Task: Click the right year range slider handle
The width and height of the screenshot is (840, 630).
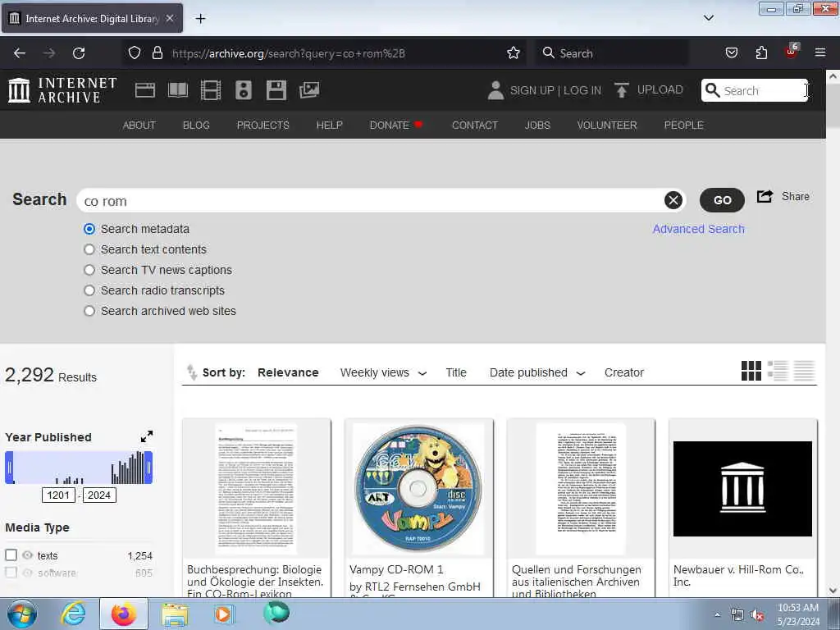Action: 148,468
